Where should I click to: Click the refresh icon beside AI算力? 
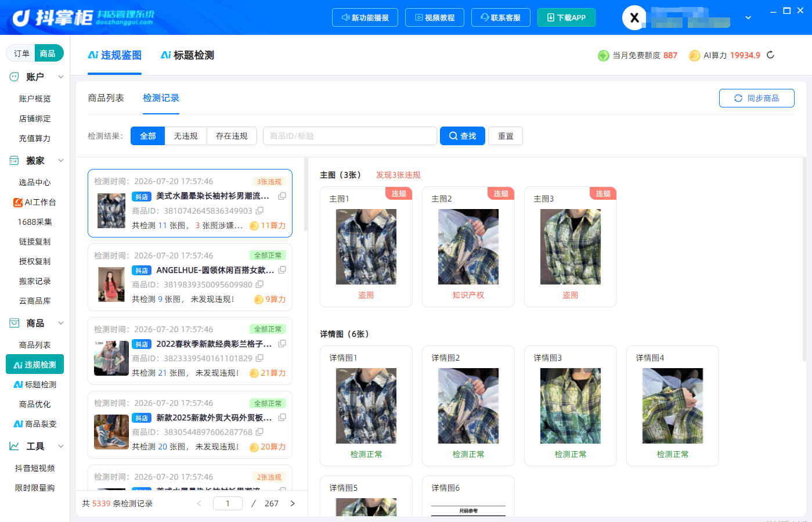pyautogui.click(x=770, y=55)
